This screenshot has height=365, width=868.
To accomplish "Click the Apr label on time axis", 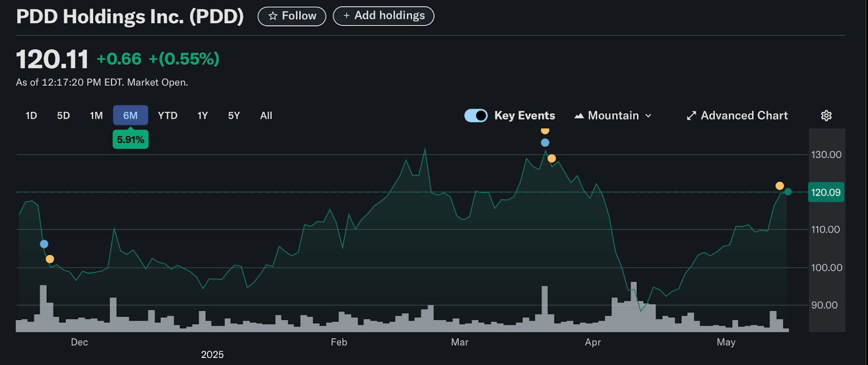I will point(593,342).
